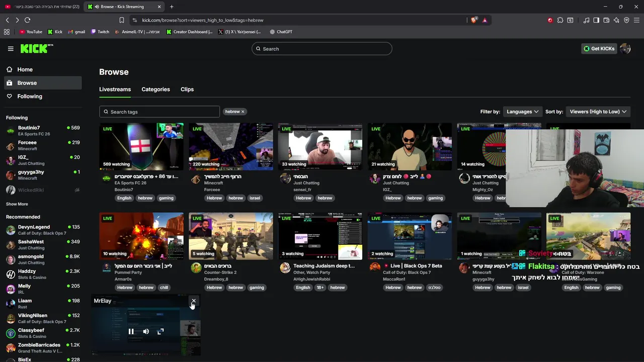
Task: Toggle 18+ tag under AHighJewishRabbi stream
Action: pyautogui.click(x=320, y=288)
